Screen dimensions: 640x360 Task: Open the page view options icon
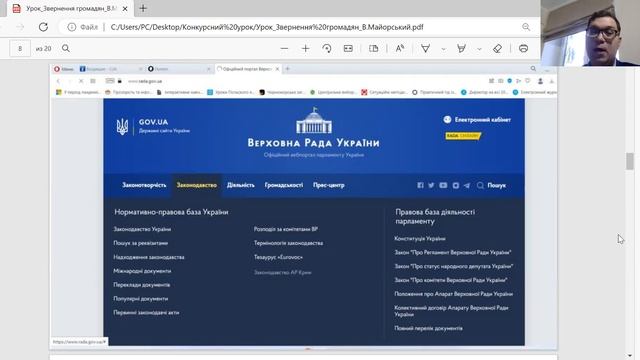click(x=373, y=48)
